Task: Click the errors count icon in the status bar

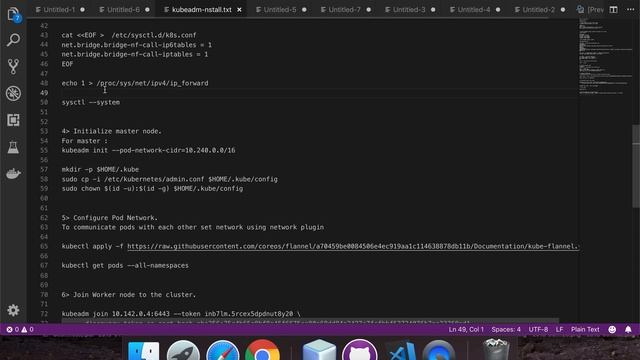Action: click(x=9, y=329)
